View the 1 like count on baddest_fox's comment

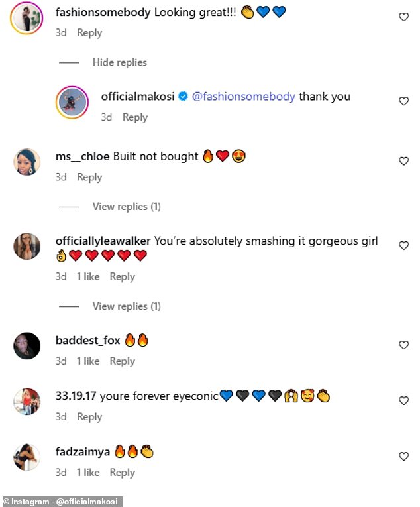(88, 361)
